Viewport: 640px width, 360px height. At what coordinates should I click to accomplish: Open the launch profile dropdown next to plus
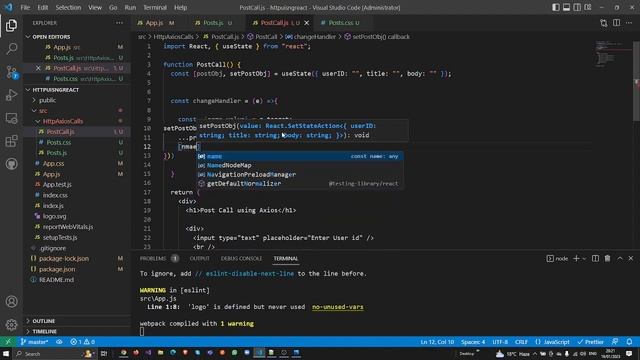click(584, 258)
